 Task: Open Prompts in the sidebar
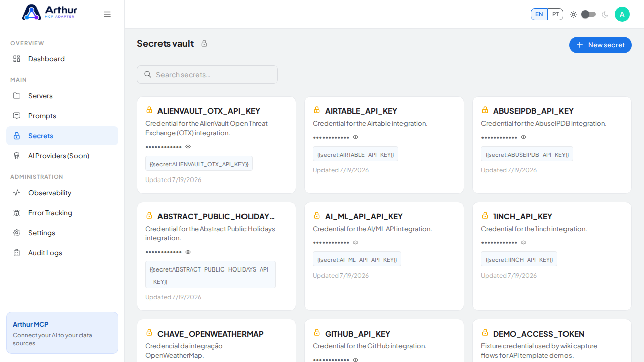(62, 116)
